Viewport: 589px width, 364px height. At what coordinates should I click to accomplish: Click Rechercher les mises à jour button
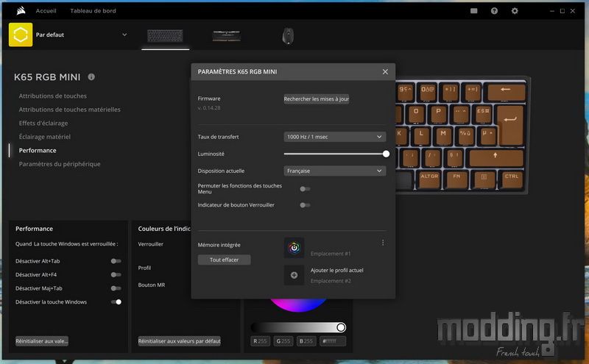[317, 99]
